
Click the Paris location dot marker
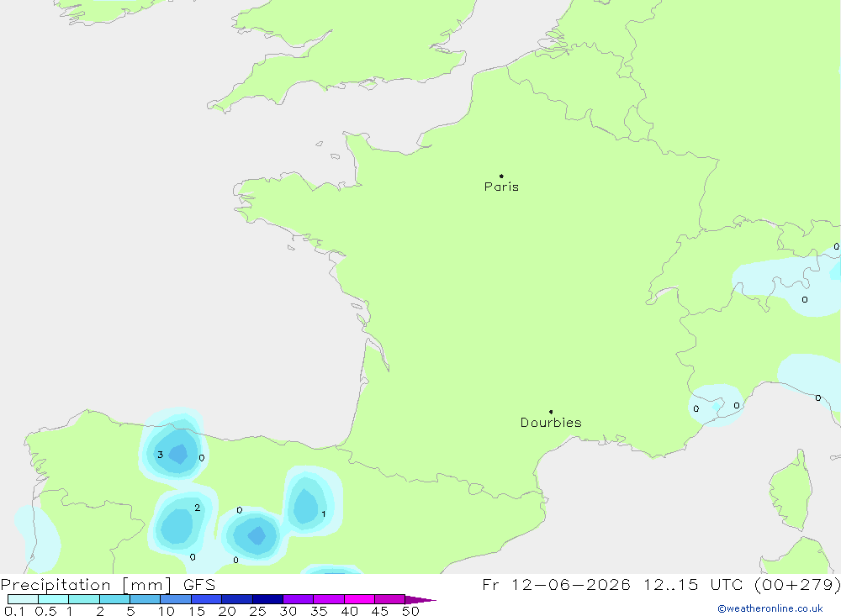501,176
